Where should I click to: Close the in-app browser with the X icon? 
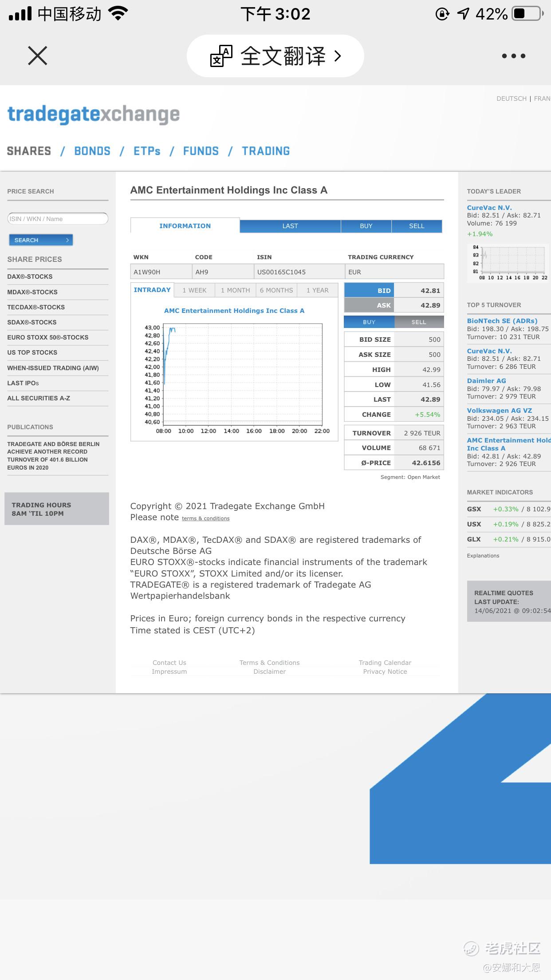37,56
